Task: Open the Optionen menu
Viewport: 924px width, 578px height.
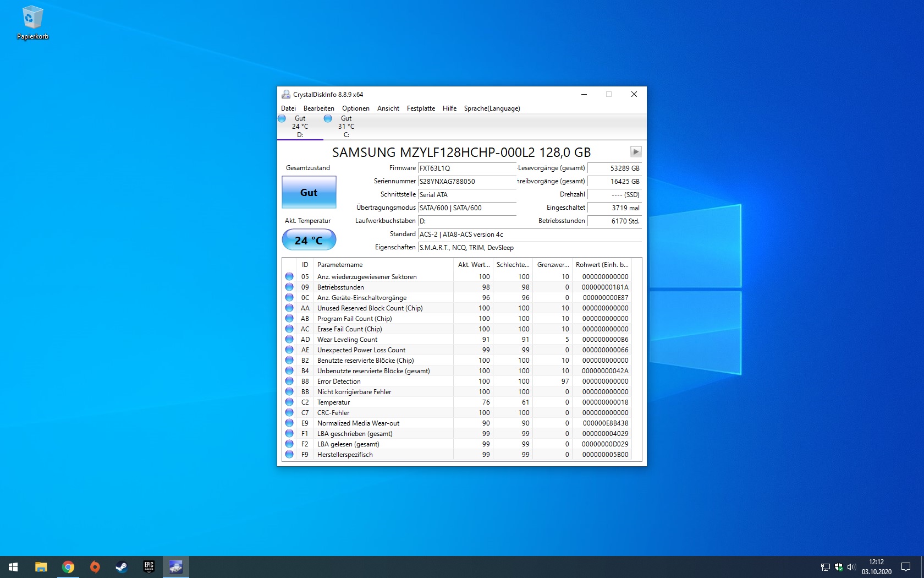Action: [x=355, y=108]
